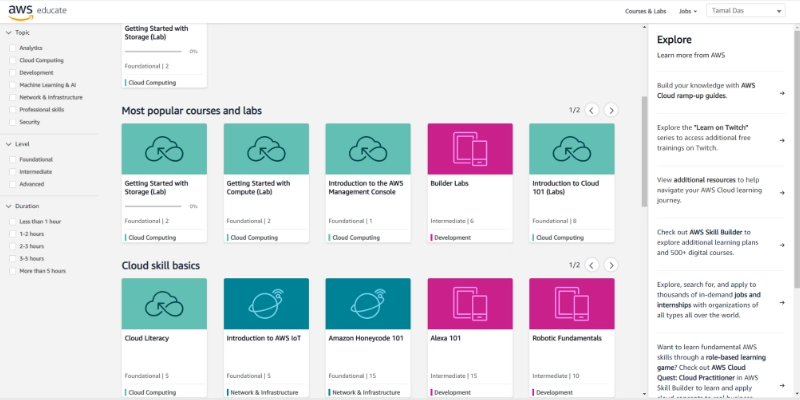The width and height of the screenshot is (800, 400).
Task: Tick the More than 5 hours checkbox
Action: 13,271
